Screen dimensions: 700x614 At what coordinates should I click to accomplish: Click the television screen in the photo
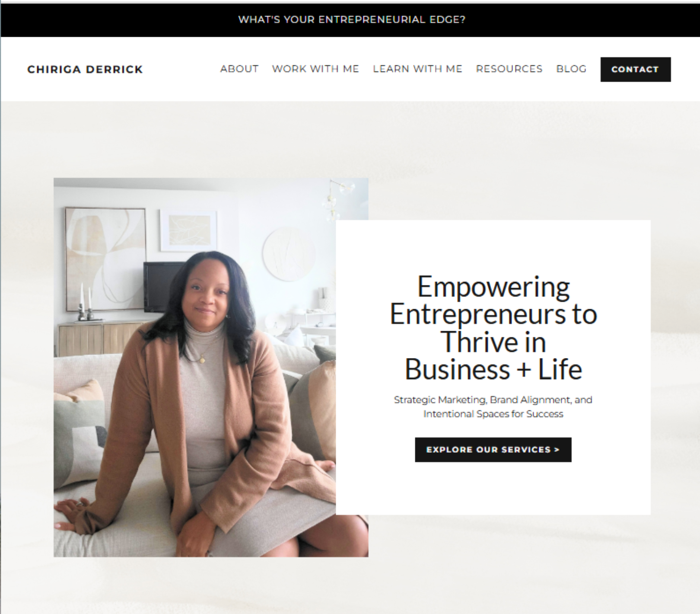[x=162, y=286]
